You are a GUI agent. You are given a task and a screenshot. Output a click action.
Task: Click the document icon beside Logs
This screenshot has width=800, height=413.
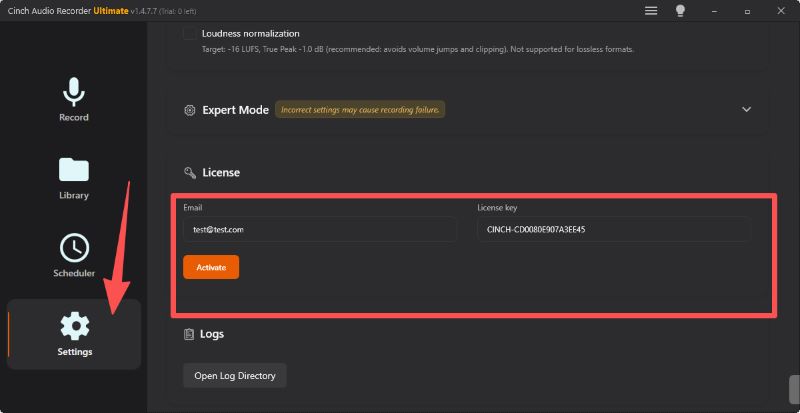tap(190, 334)
